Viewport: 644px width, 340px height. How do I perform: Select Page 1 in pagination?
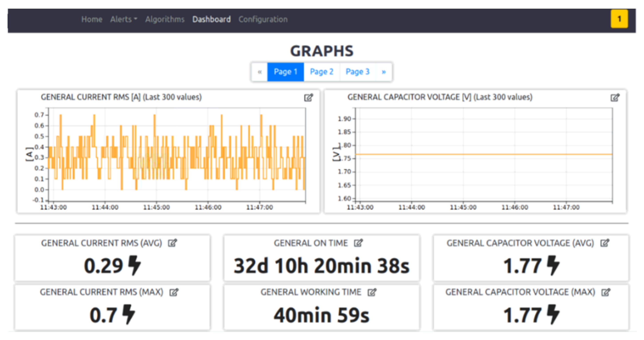(x=286, y=72)
